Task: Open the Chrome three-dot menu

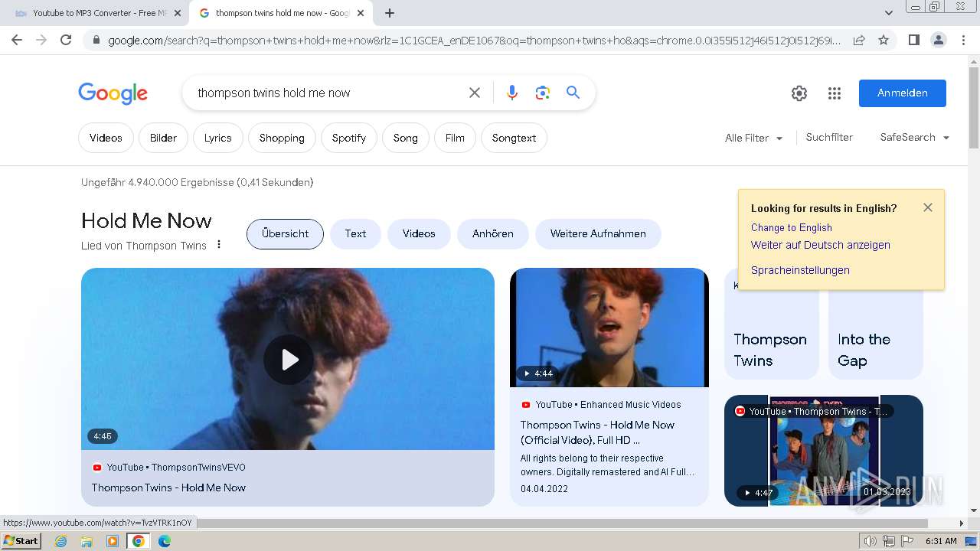Action: pyautogui.click(x=963, y=40)
